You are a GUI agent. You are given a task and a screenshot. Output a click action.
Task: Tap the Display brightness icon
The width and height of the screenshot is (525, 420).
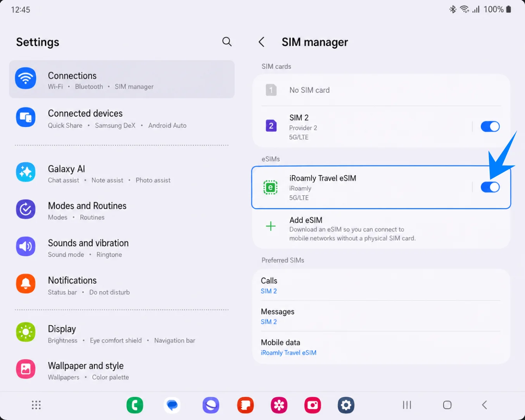coord(26,332)
